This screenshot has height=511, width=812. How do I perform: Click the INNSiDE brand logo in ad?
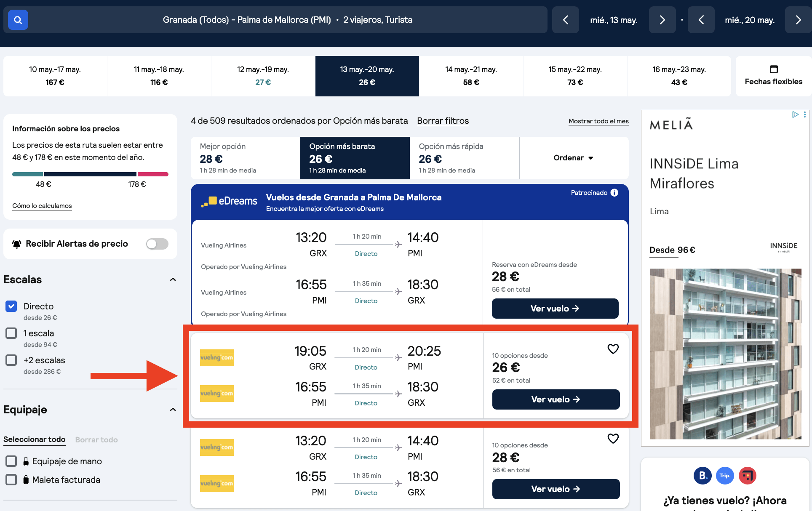784,247
